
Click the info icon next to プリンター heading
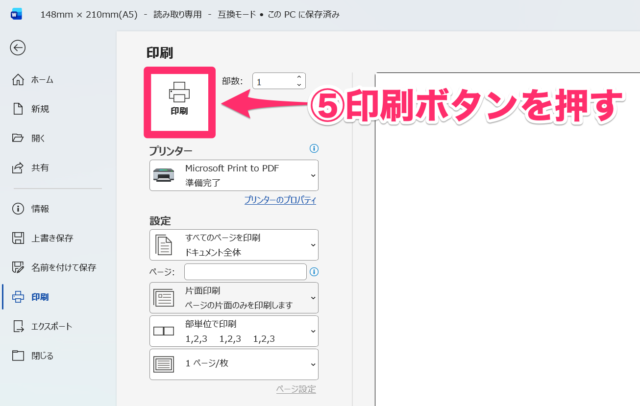point(314,149)
